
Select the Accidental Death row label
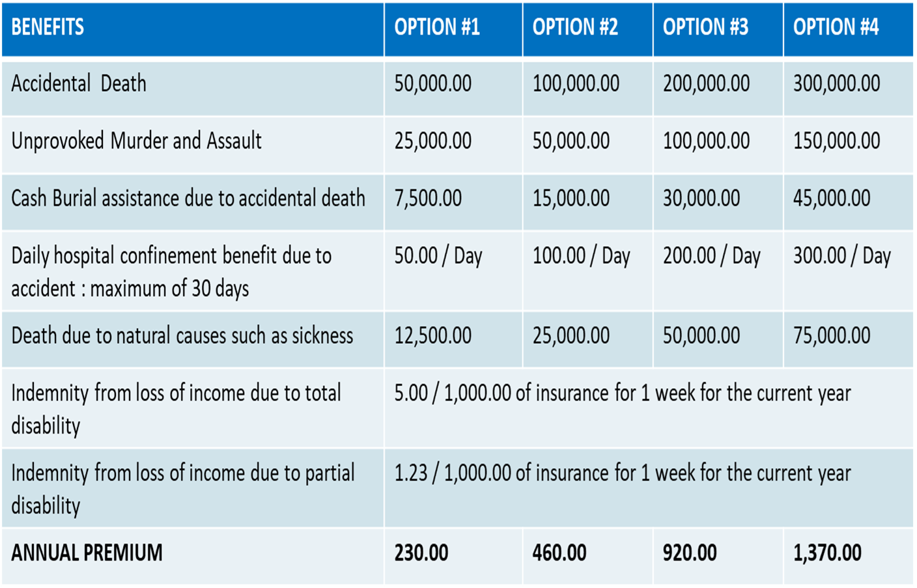click(x=79, y=84)
